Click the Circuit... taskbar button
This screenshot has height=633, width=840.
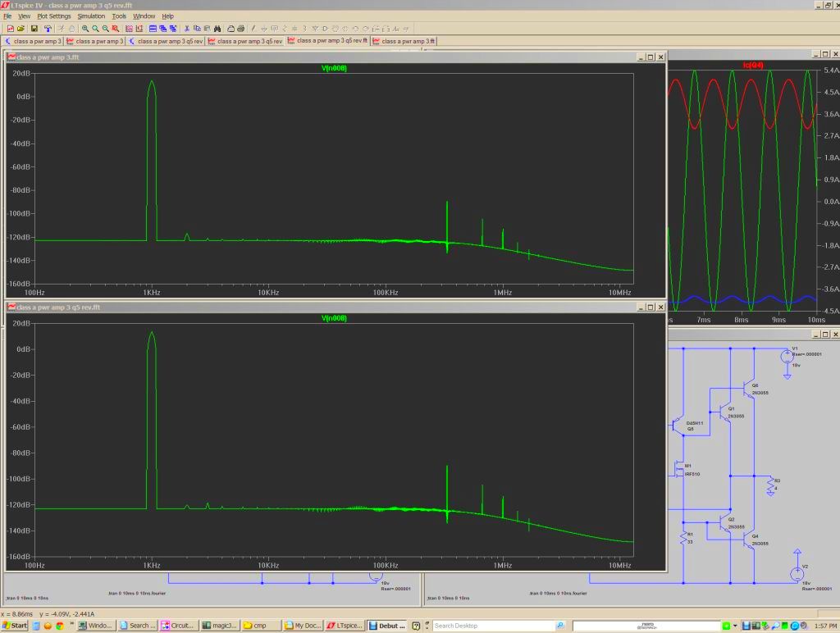click(x=178, y=626)
